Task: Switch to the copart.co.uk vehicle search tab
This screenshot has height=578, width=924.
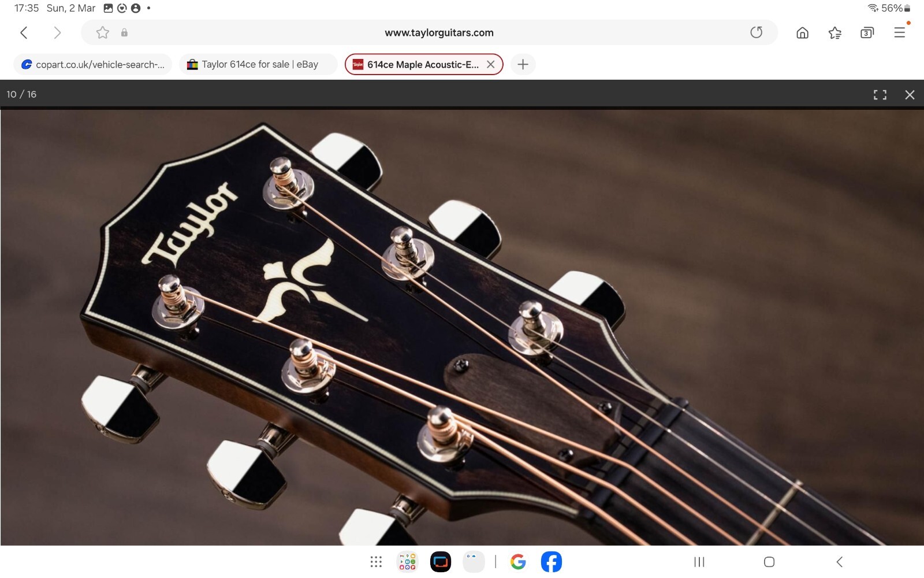Action: (92, 64)
